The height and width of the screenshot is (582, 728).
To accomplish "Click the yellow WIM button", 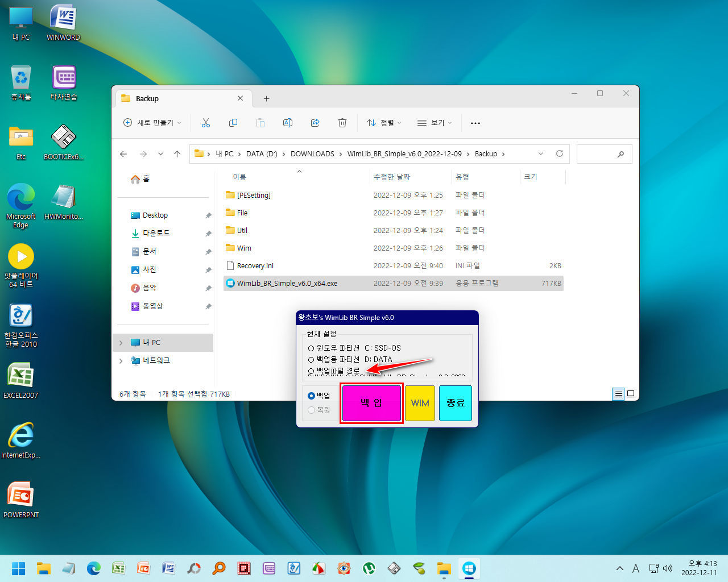I will coord(420,403).
